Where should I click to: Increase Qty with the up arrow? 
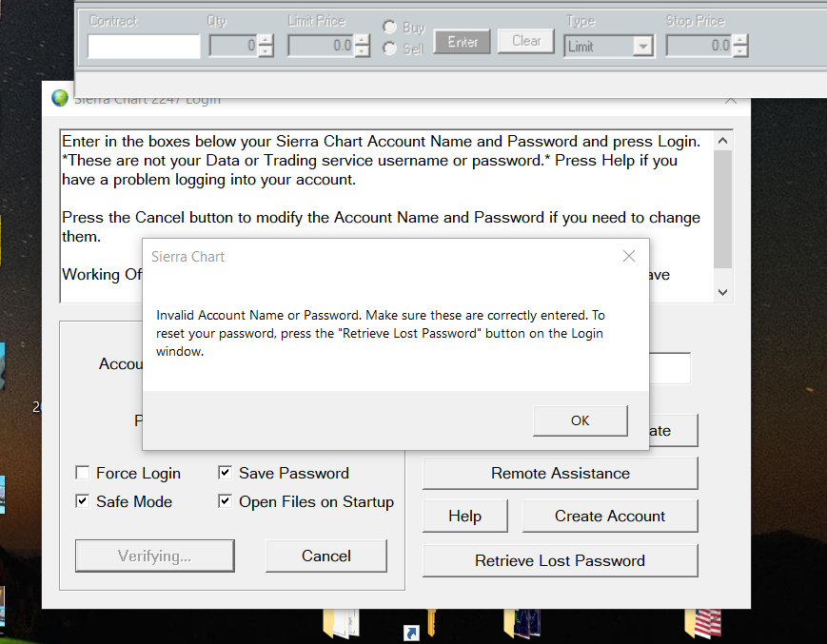(266, 40)
